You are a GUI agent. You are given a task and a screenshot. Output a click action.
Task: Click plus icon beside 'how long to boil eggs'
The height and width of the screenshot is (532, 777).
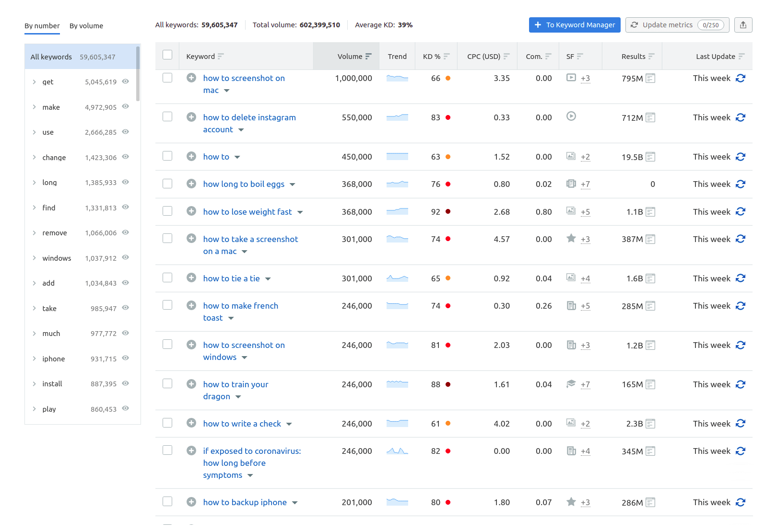tap(191, 184)
